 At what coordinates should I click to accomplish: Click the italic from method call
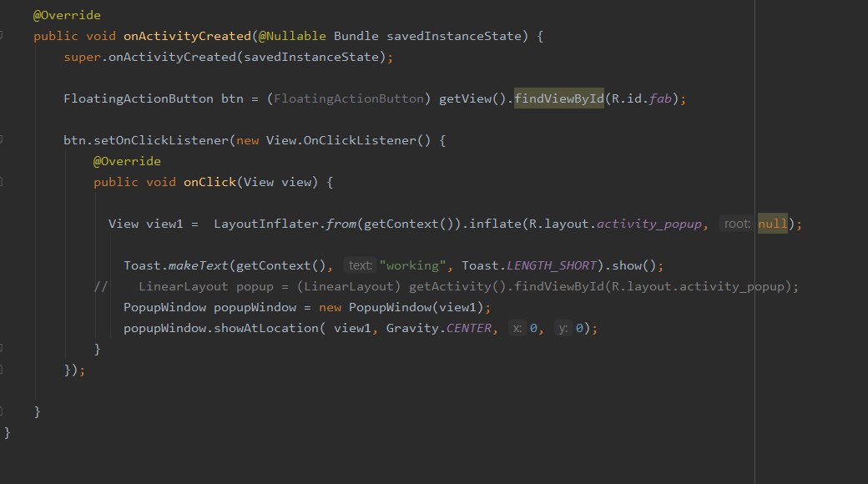(x=341, y=224)
